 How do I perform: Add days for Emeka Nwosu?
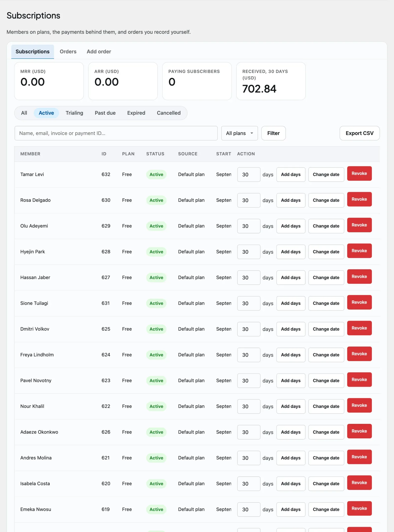(x=291, y=509)
